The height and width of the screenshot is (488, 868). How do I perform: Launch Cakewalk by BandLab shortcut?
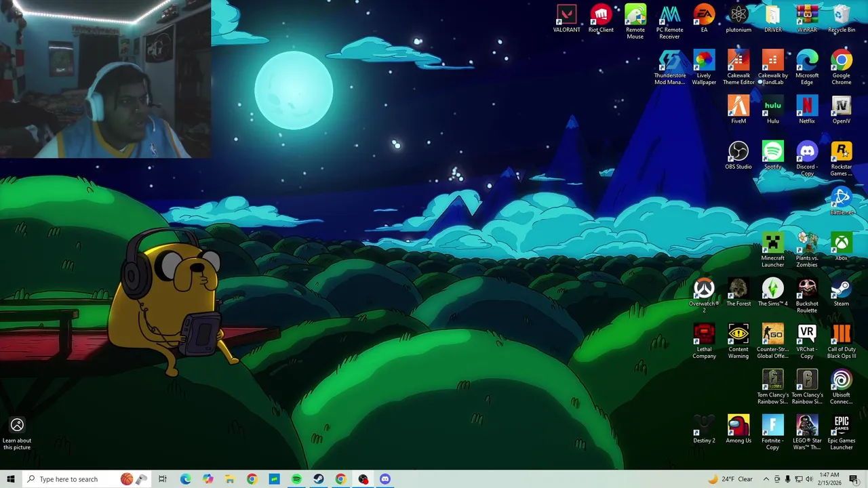pyautogui.click(x=773, y=68)
